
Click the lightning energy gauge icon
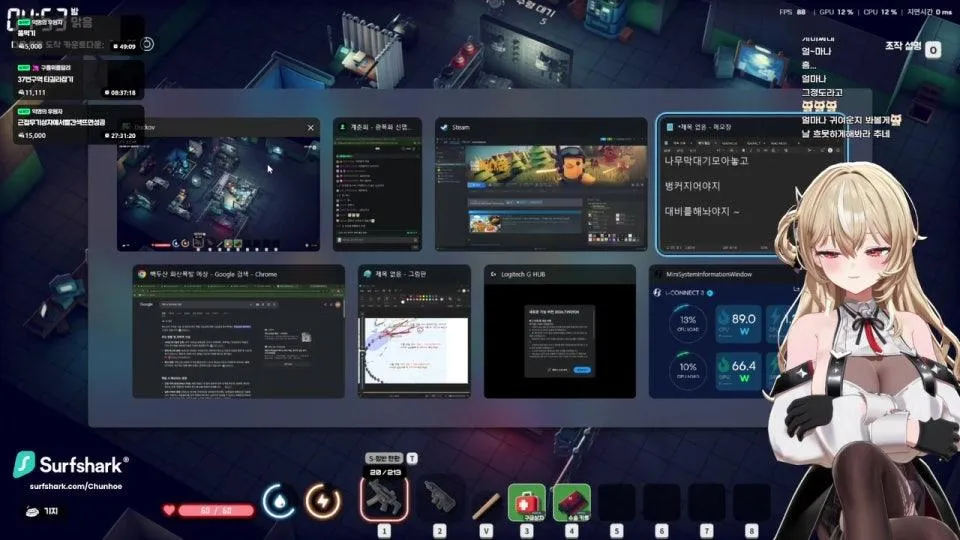click(x=323, y=501)
